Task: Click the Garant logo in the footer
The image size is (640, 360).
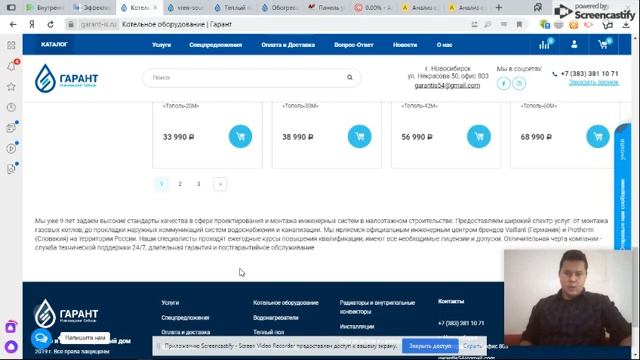Action: (x=66, y=313)
